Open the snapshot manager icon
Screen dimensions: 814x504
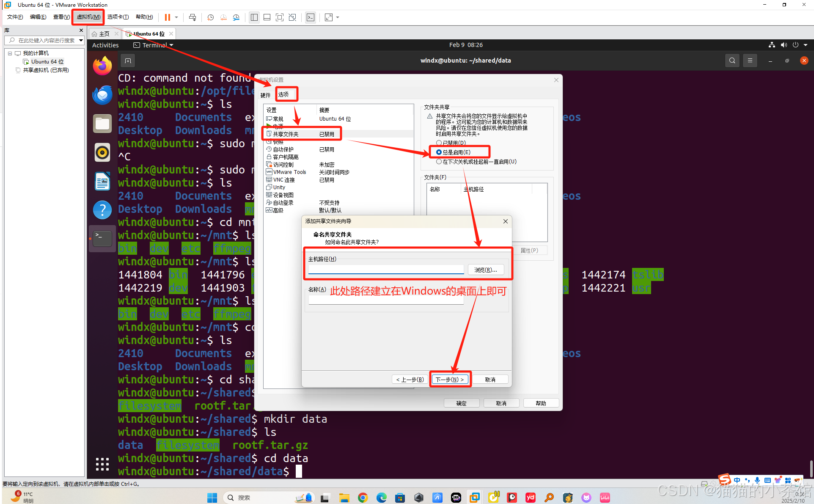(236, 17)
